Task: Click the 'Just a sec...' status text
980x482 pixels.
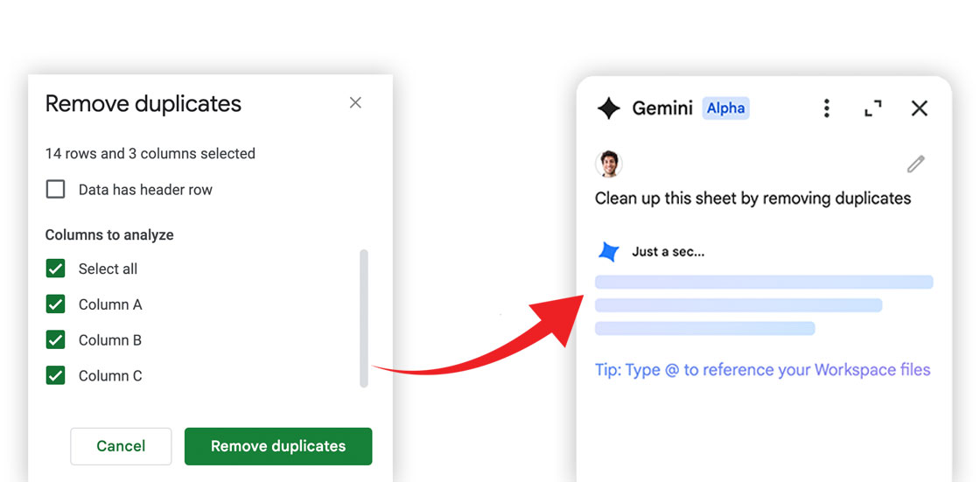Action: click(x=668, y=252)
